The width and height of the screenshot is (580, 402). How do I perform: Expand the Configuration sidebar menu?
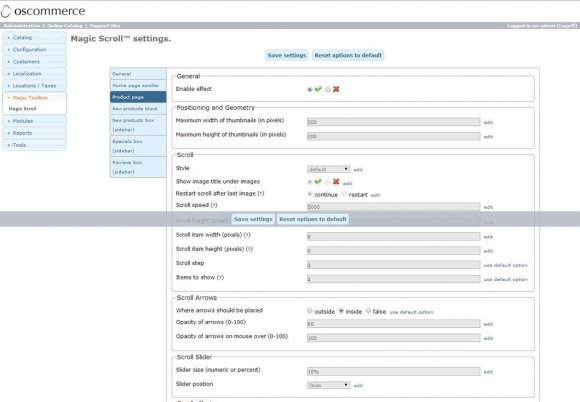coord(34,50)
